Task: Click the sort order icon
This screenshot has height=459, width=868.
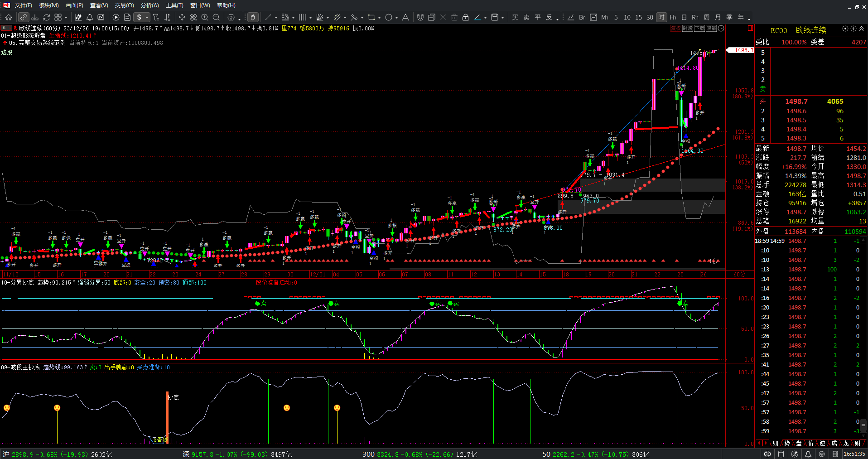Action: coord(167,17)
